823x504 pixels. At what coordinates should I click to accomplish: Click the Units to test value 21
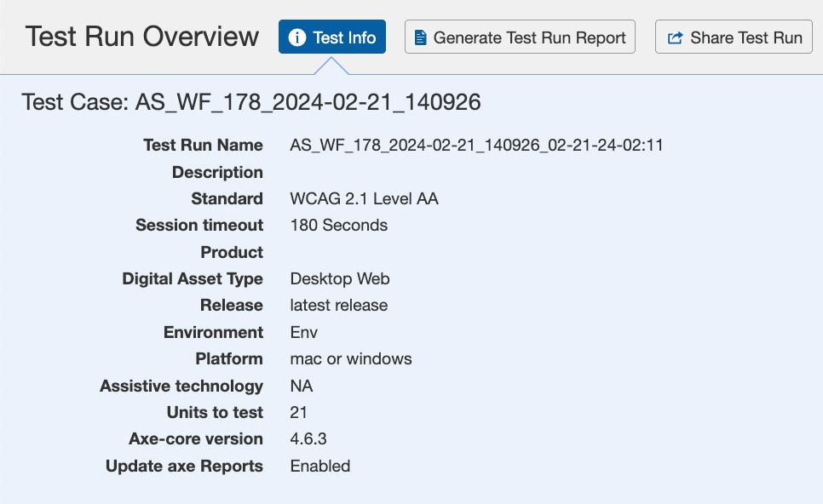299,413
